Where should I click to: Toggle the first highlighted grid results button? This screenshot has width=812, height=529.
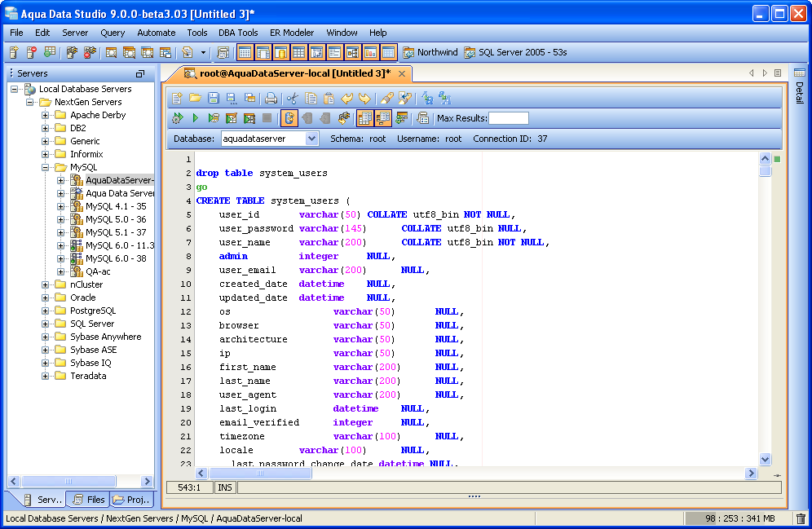click(364, 118)
